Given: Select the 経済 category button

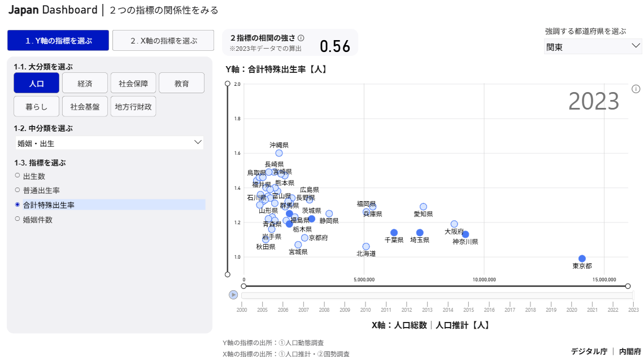Looking at the screenshot, I should tap(85, 82).
